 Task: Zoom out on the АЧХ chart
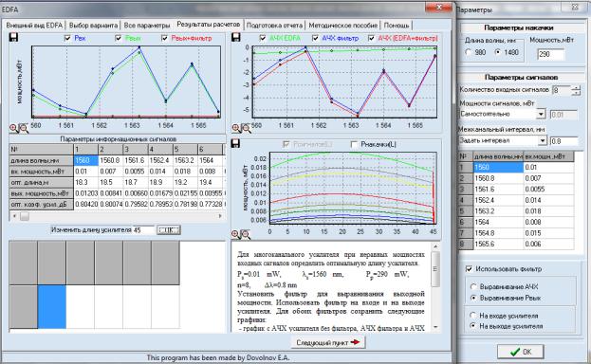coord(246,128)
